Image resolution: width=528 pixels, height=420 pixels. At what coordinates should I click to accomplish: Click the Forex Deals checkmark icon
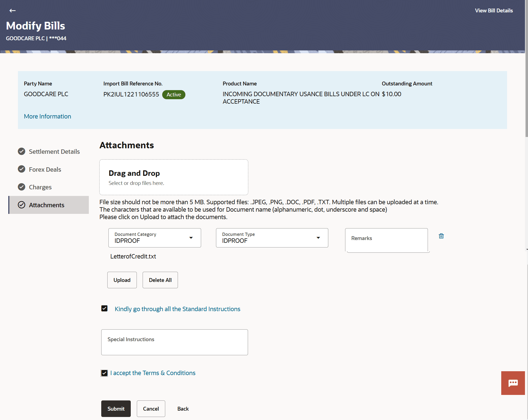pyautogui.click(x=22, y=169)
